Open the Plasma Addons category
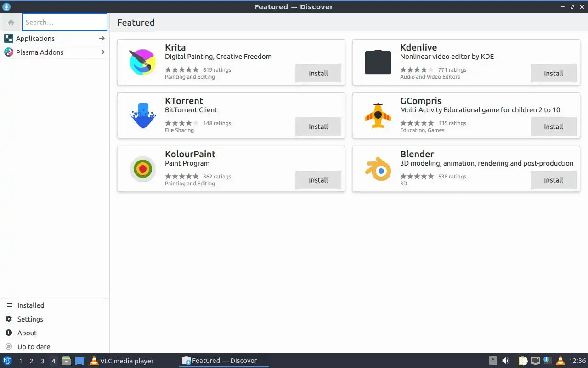Screen dimensions: 588x368 tap(55, 52)
